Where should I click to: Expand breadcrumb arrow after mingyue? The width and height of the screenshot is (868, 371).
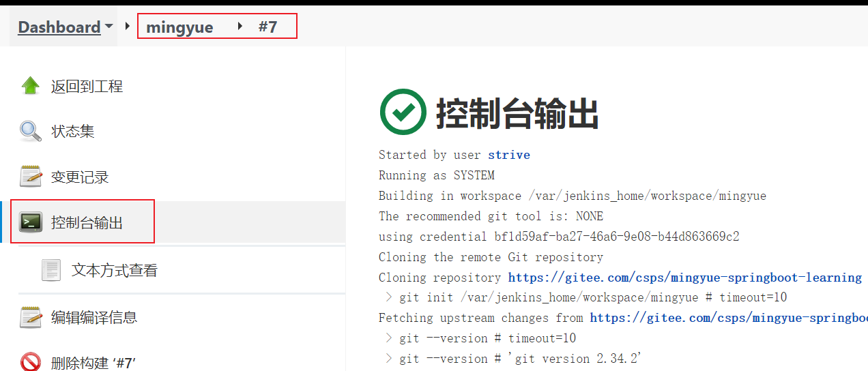coord(240,27)
